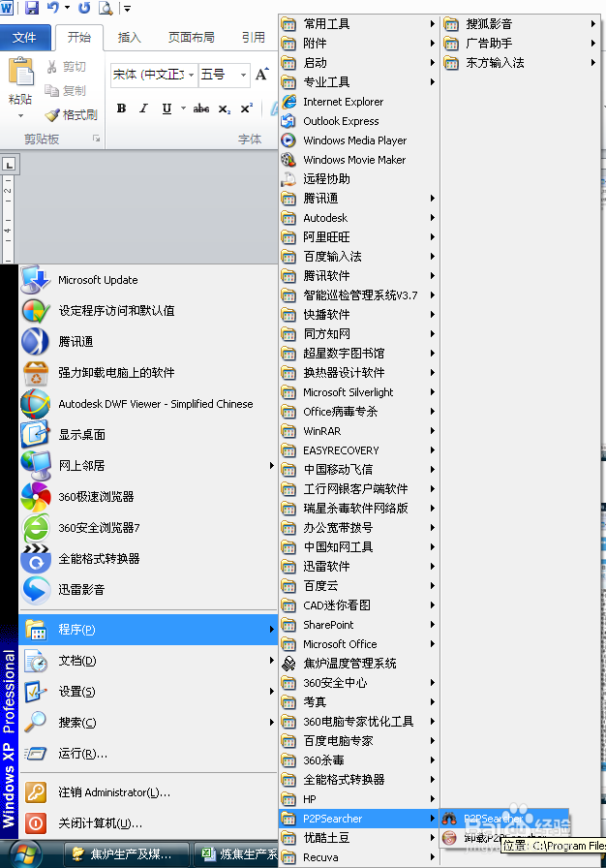Click the grow font icon
This screenshot has width=606, height=868.
pyautogui.click(x=261, y=75)
